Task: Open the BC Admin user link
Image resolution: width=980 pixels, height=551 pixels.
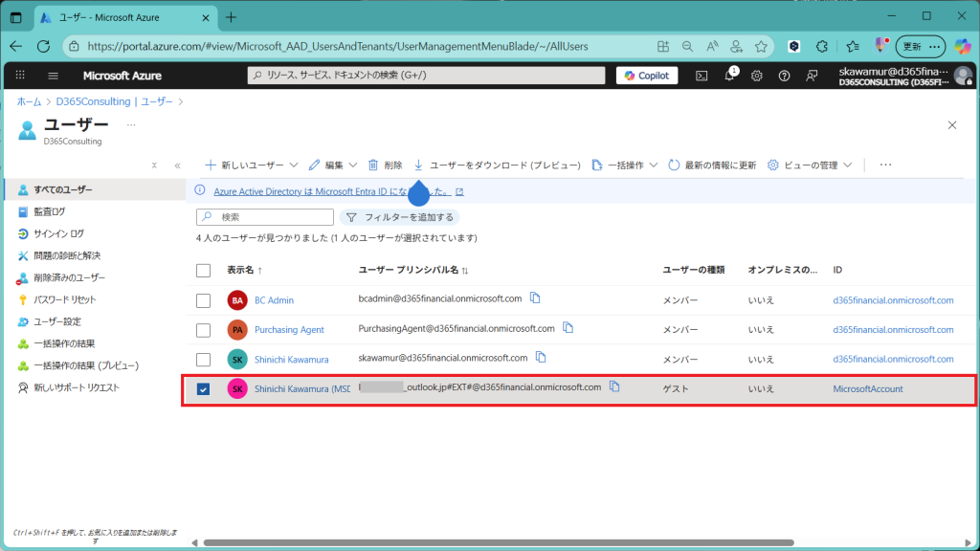Action: (x=274, y=300)
